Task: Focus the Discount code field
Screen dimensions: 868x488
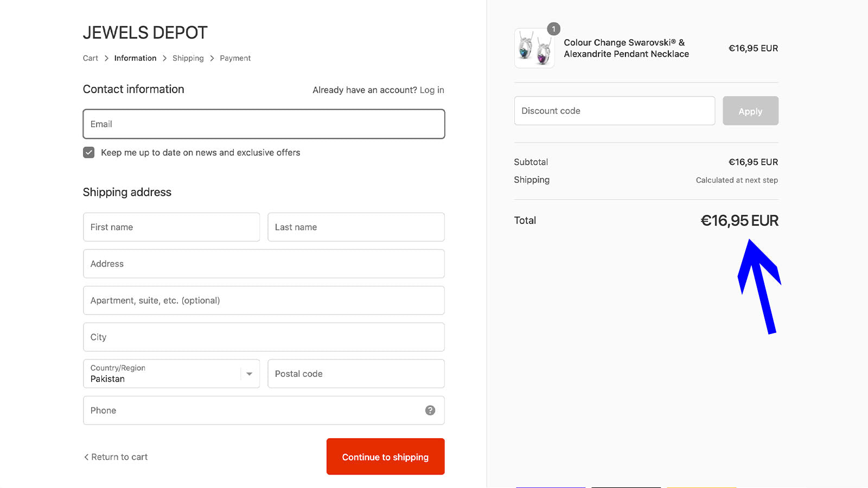Action: [614, 111]
